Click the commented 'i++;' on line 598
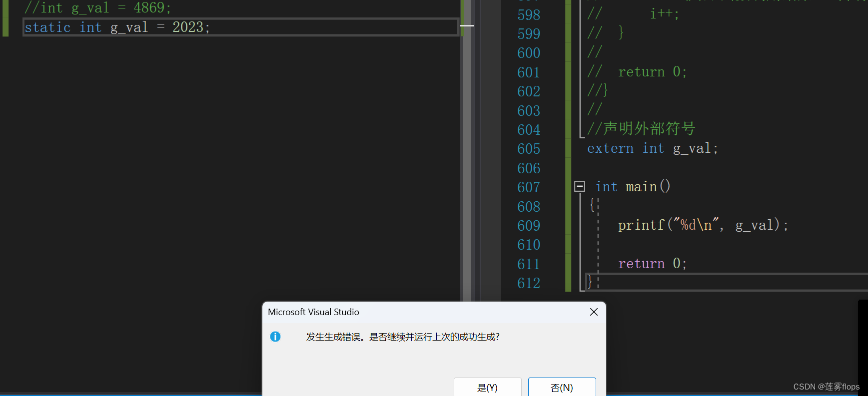 click(x=665, y=14)
